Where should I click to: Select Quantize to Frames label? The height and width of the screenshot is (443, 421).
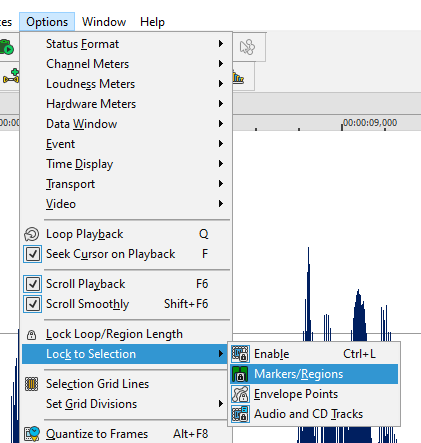click(97, 434)
